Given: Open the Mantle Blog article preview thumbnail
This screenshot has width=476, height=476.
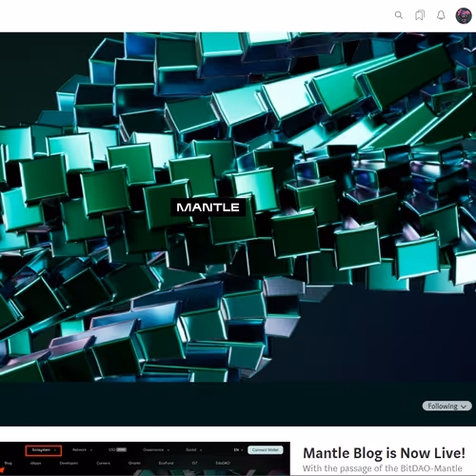Looking at the screenshot, I should coord(145,459).
